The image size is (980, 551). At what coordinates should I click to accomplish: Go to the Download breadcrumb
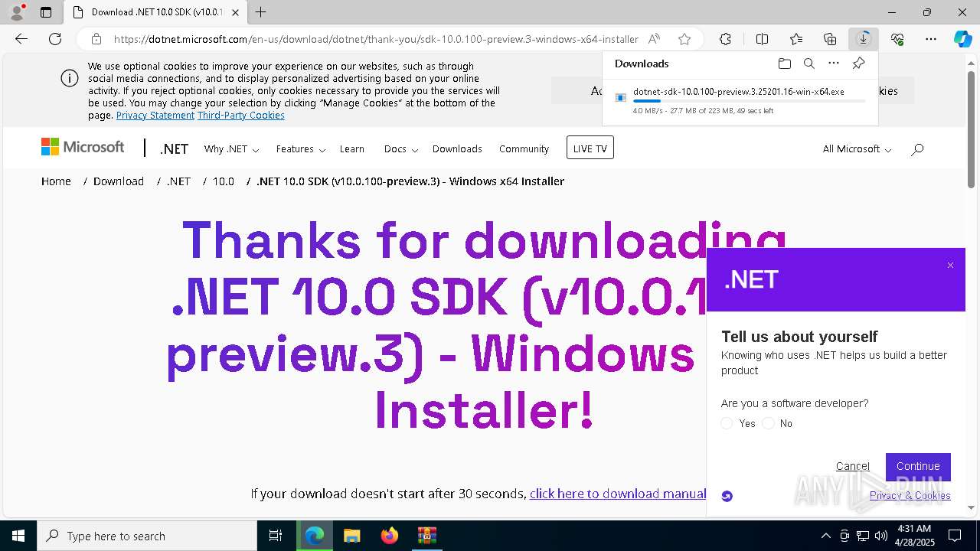pyautogui.click(x=119, y=181)
